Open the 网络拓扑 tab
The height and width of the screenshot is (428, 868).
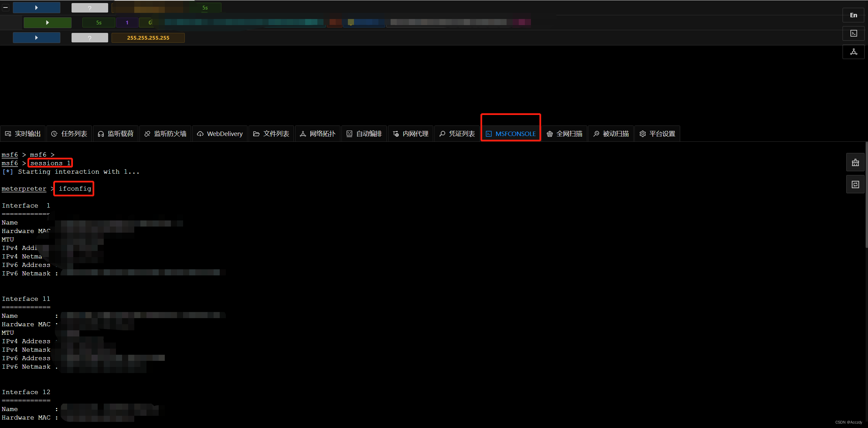[x=318, y=134]
